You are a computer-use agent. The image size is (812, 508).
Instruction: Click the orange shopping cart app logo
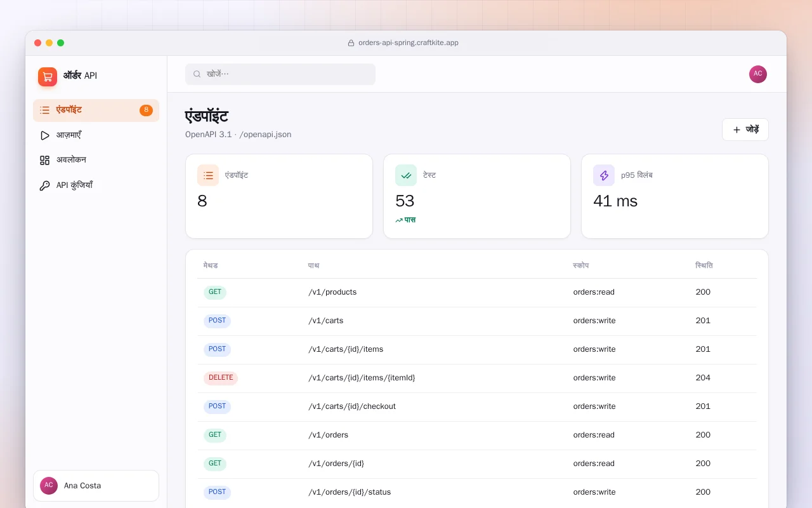click(x=48, y=77)
